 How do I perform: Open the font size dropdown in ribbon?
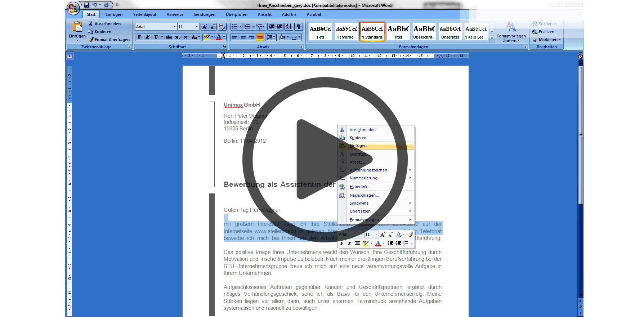coord(197,27)
